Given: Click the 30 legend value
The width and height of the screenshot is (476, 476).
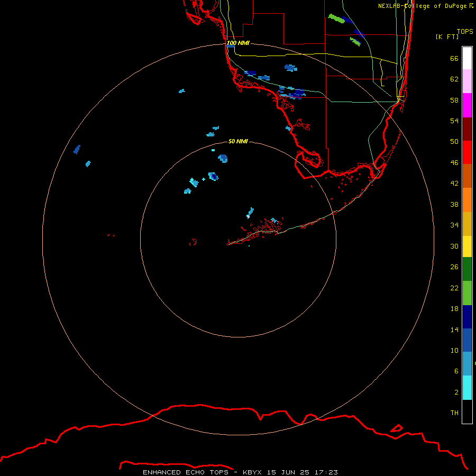Looking at the screenshot, I should pos(454,246).
